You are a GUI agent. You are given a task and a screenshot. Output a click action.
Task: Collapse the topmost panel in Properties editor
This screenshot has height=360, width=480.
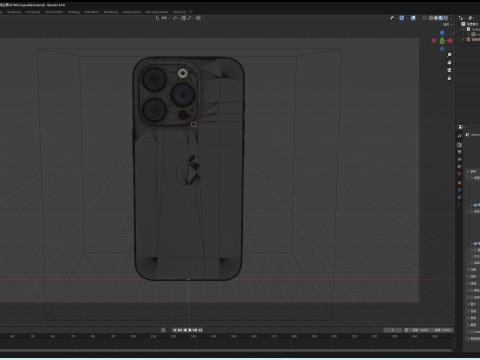(468, 171)
